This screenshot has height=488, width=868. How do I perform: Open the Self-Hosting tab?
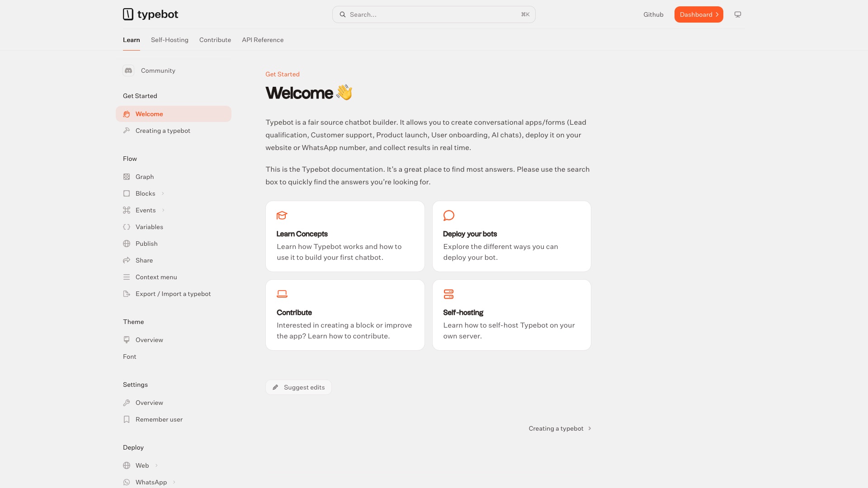(x=170, y=40)
